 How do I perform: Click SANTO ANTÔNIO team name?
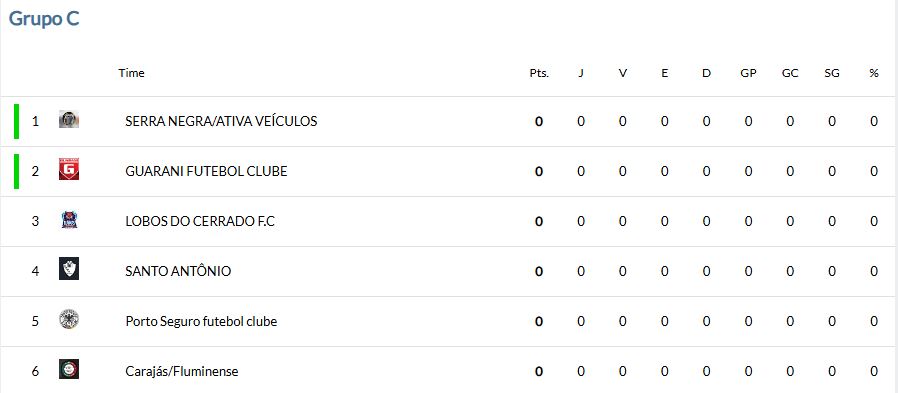178,271
